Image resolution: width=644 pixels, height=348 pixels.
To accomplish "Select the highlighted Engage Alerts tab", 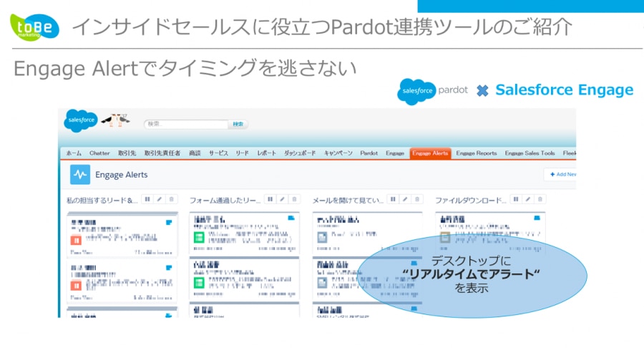I will tap(430, 153).
